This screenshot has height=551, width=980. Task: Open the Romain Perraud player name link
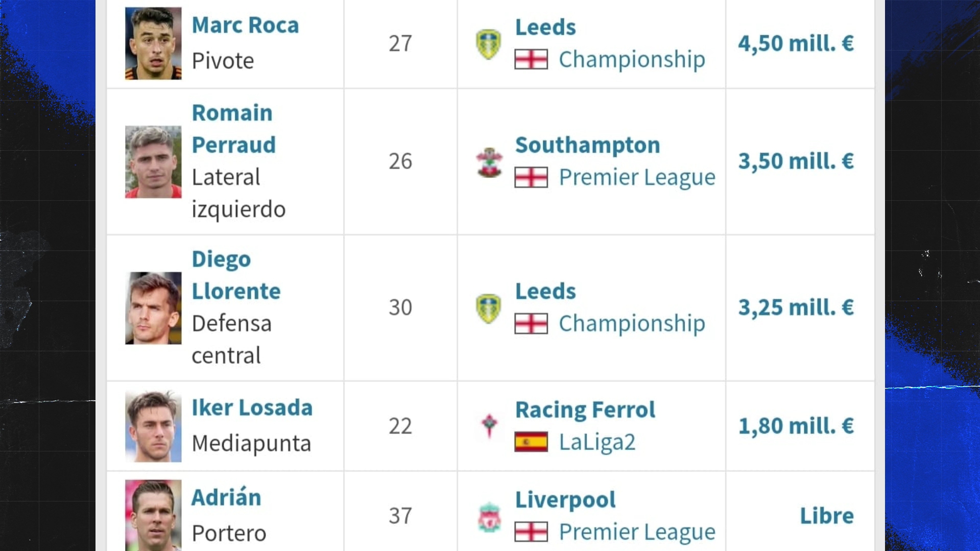pos(233,129)
